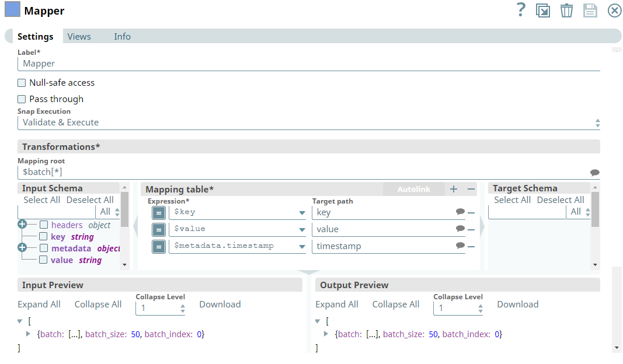Open the $value expression dropdown
Viewport: 623px width, 364px height.
coord(303,229)
